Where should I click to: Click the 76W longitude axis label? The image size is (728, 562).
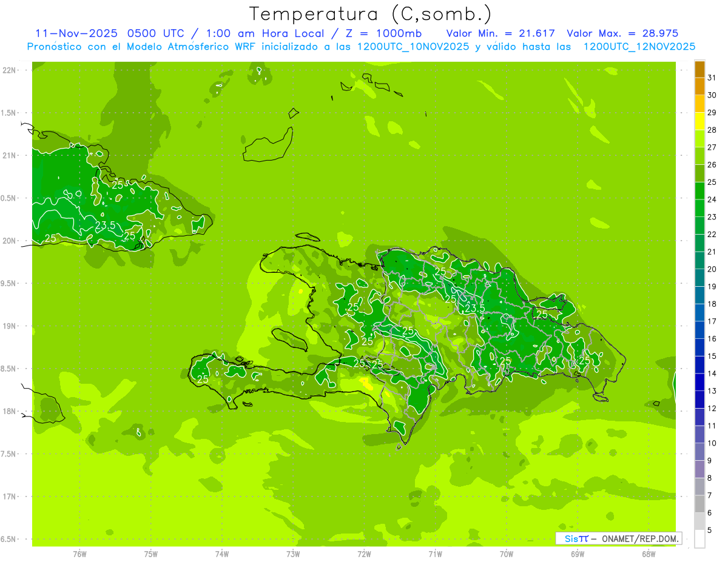(x=79, y=554)
